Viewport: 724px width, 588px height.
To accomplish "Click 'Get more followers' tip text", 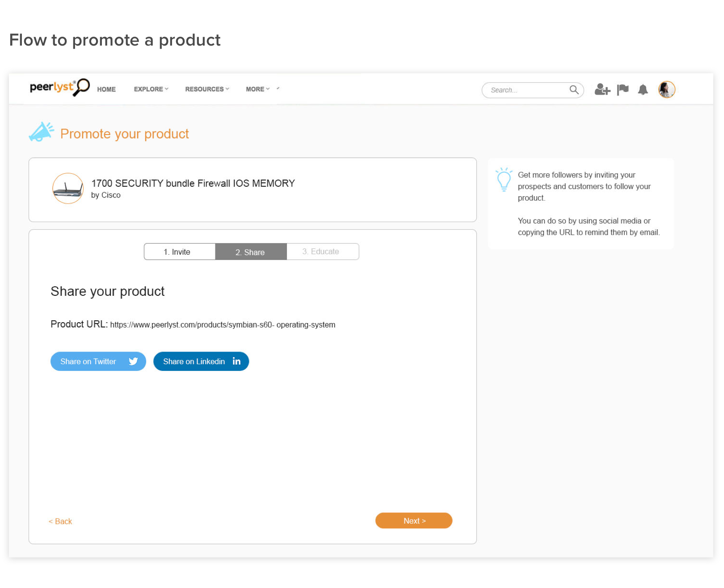I will click(584, 186).
